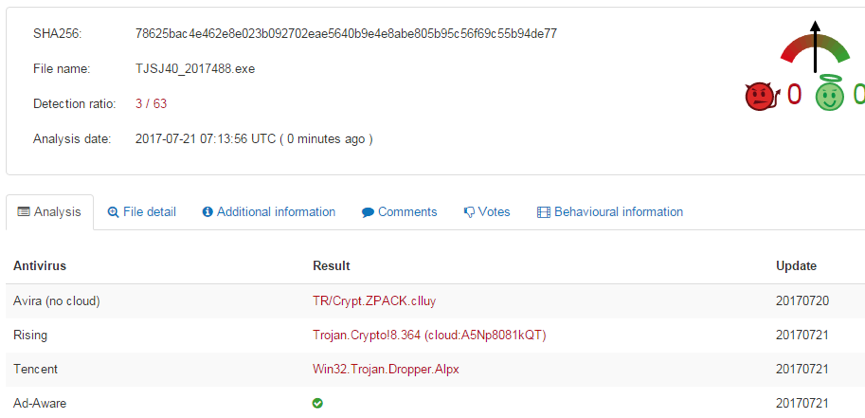Image resolution: width=865 pixels, height=418 pixels.
Task: Click the Rising antivirus name
Action: click(30, 335)
